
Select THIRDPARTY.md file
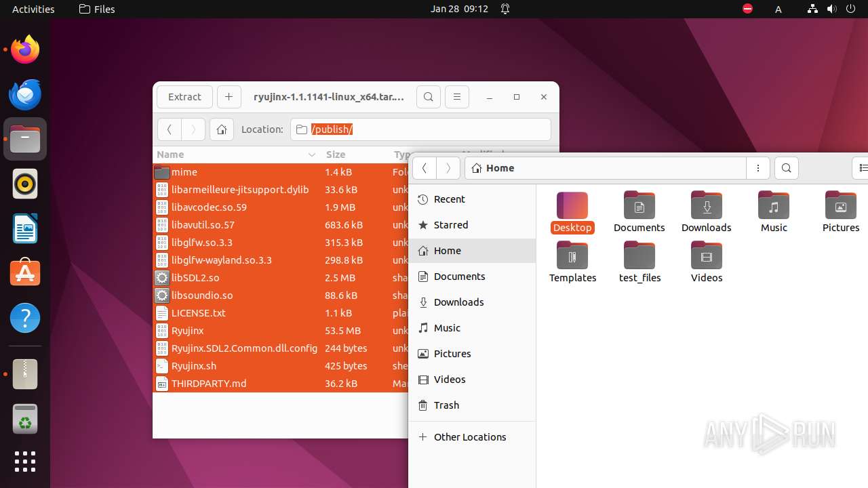281,384
